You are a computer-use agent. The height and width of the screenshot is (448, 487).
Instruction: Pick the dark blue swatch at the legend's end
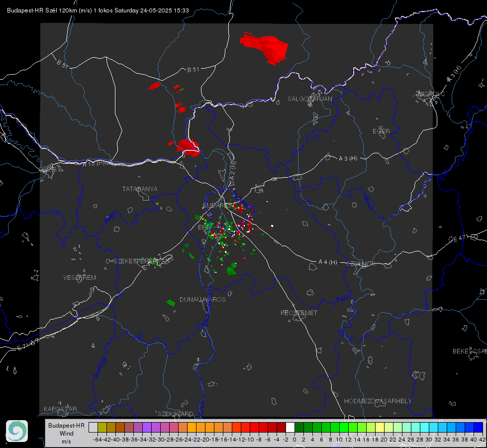pyautogui.click(x=479, y=427)
